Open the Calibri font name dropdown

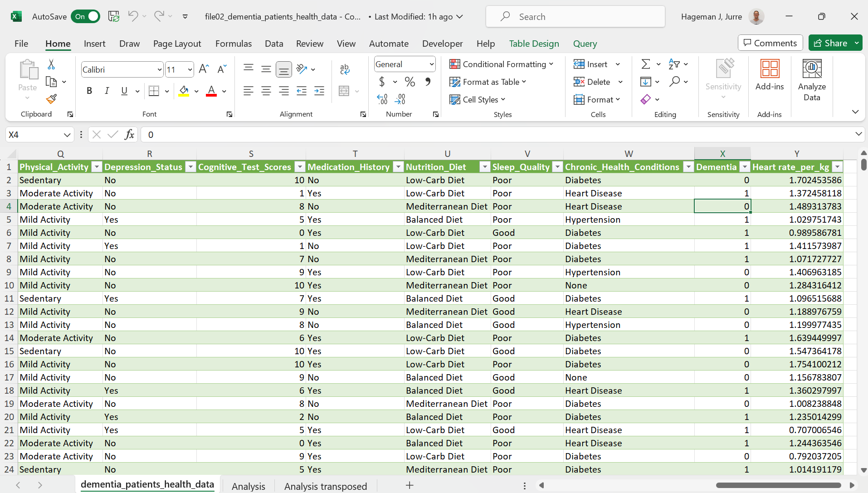159,70
